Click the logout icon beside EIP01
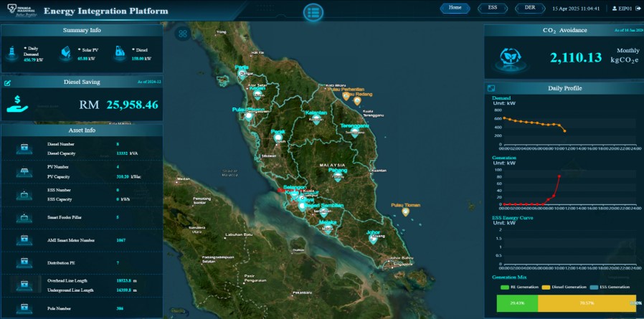Image resolution: width=644 pixels, height=319 pixels. point(638,9)
